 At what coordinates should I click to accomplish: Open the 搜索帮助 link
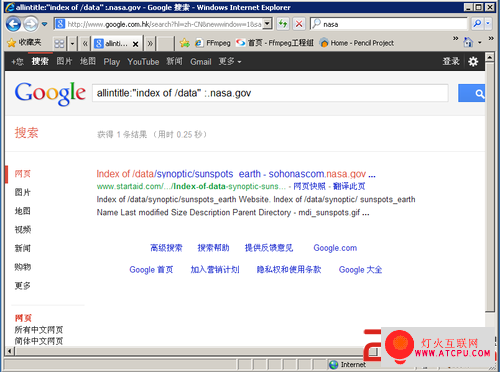point(213,248)
